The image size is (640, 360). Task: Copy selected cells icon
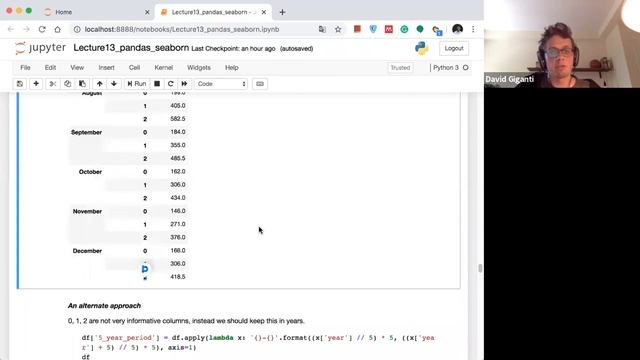pos(67,84)
